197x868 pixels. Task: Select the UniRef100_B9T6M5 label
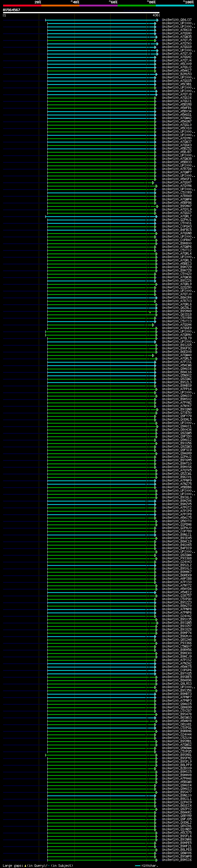click(x=177, y=460)
